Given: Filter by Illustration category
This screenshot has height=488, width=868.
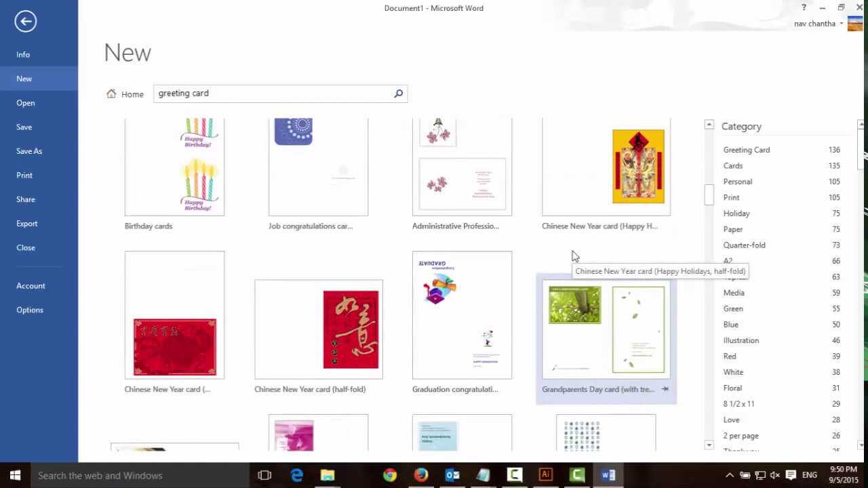Looking at the screenshot, I should (781, 340).
